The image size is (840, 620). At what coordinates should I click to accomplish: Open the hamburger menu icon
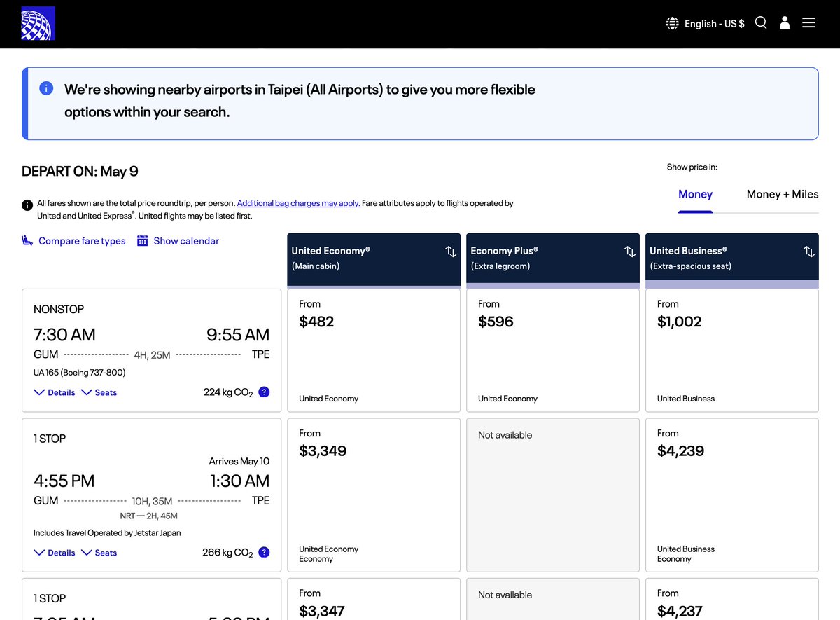click(808, 23)
